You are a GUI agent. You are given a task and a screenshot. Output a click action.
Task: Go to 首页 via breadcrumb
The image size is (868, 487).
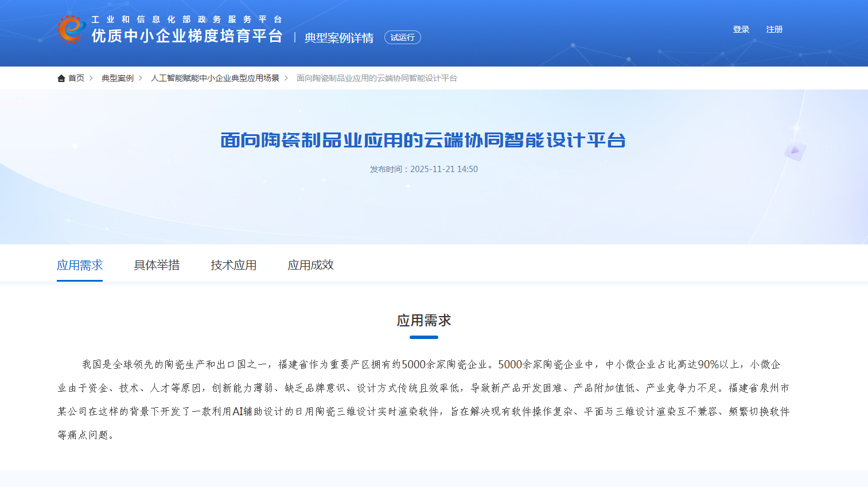(x=76, y=78)
